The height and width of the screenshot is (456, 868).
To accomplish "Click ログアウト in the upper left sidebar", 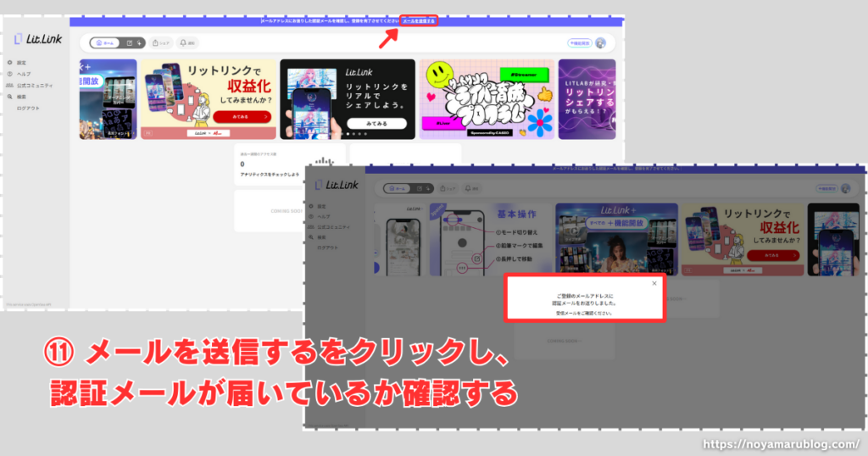I will (x=28, y=108).
